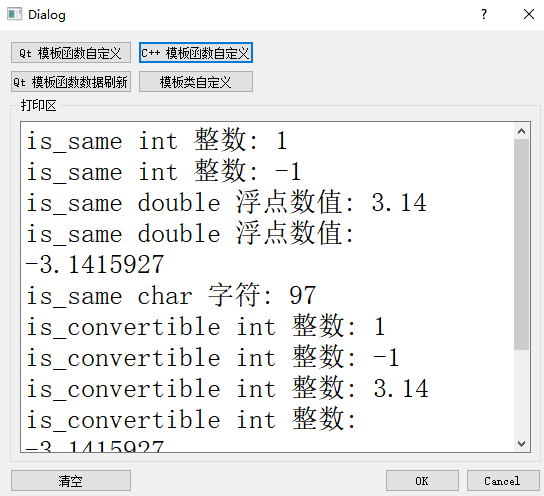544x496 pixels.
Task: Click the scroll up arrow of the print area
Action: click(521, 131)
